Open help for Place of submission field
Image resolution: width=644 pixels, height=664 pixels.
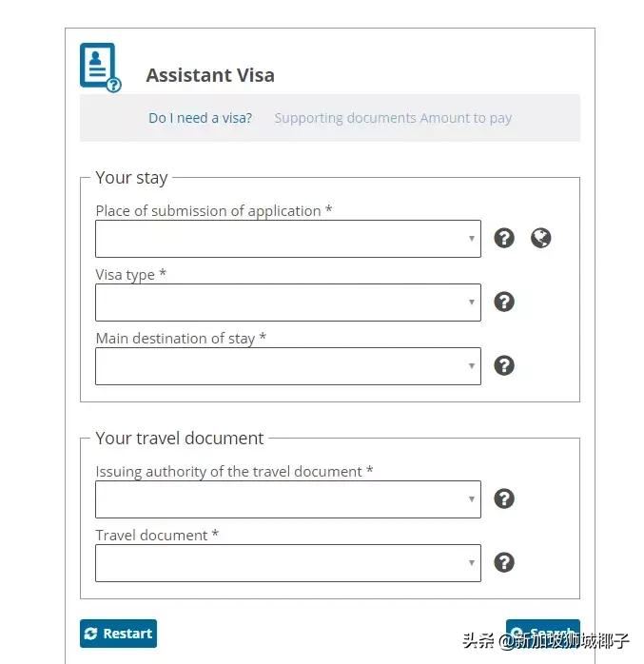click(504, 238)
